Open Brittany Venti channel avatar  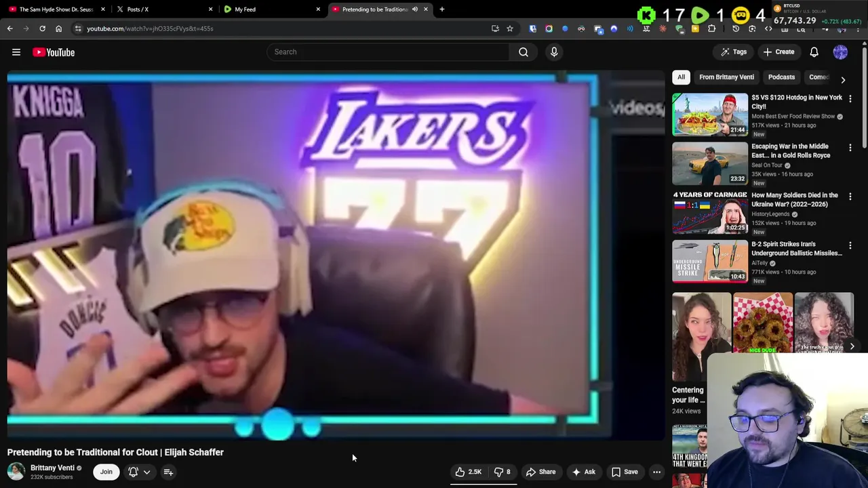pos(16,472)
